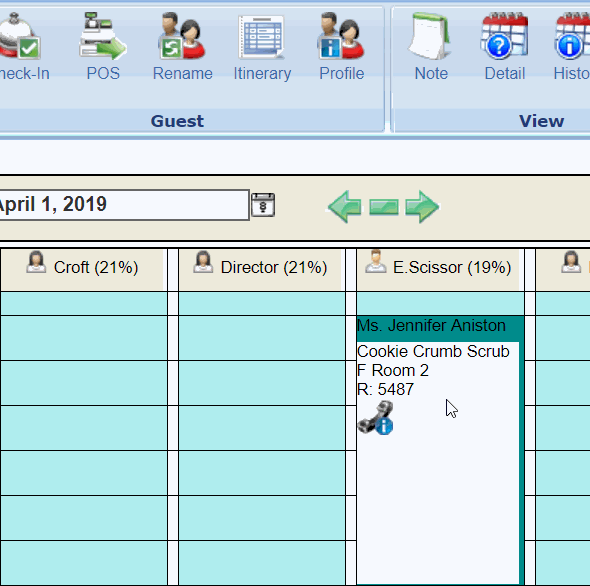Open the calendar date picker button
Viewport: 590px width, 586px height.
tap(263, 205)
